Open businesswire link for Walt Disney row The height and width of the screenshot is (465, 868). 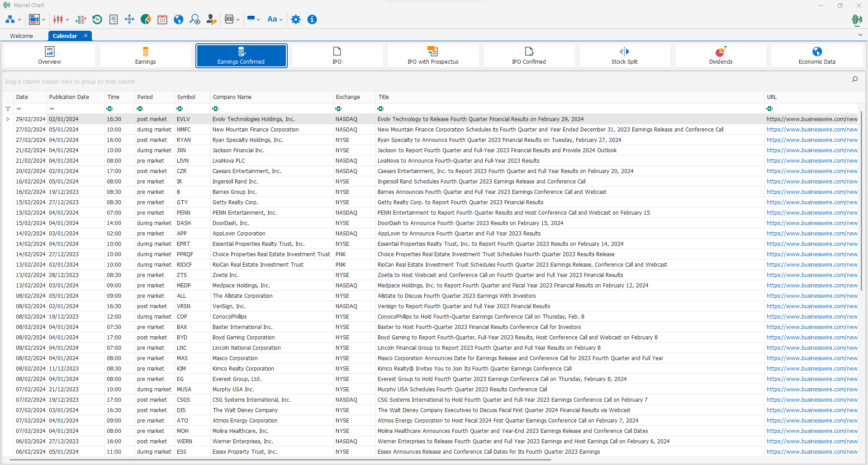pyautogui.click(x=812, y=410)
